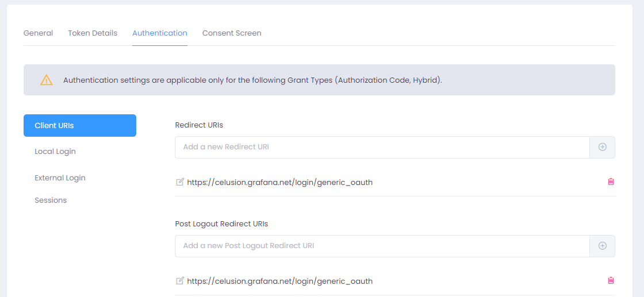Open the General tab
The image size is (644, 297).
point(38,33)
